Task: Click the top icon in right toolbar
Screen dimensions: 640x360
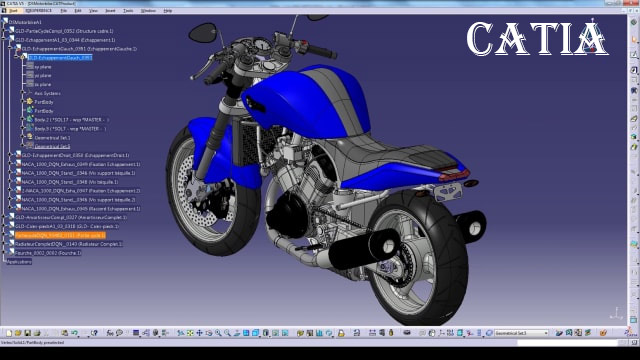Action: [x=633, y=22]
